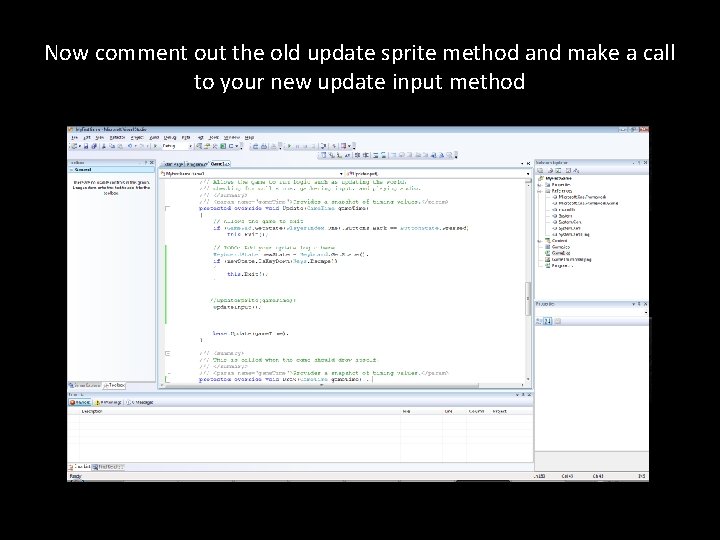Image resolution: width=720 pixels, height=540 pixels.
Task: Click Solution Explorer View Code icon
Action: pos(568,170)
